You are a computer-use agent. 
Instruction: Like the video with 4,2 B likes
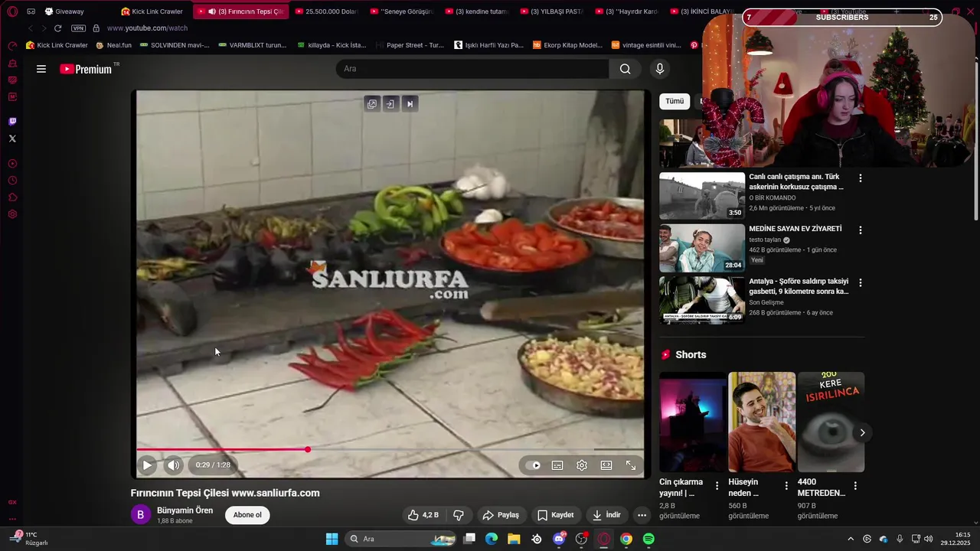[x=423, y=515]
